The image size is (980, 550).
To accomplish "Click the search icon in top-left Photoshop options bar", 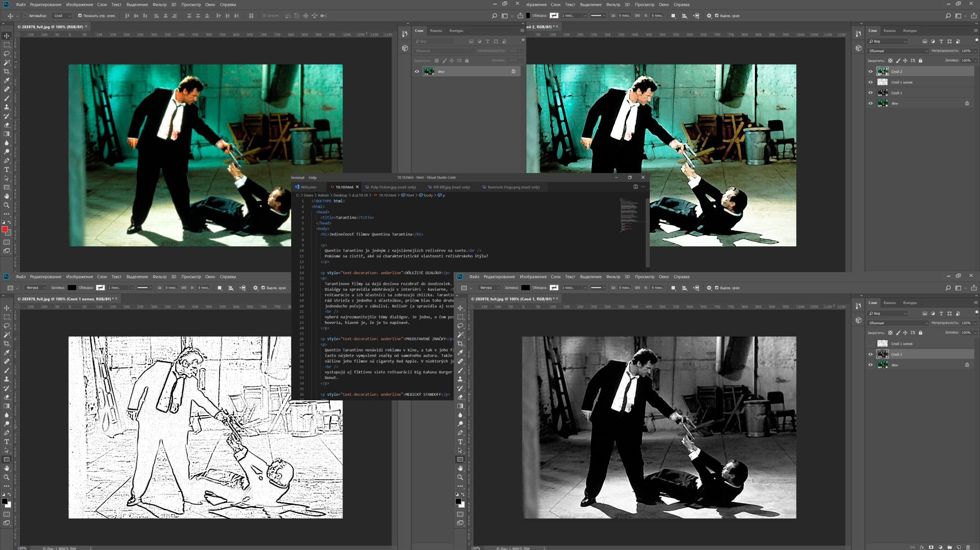I will point(494,16).
